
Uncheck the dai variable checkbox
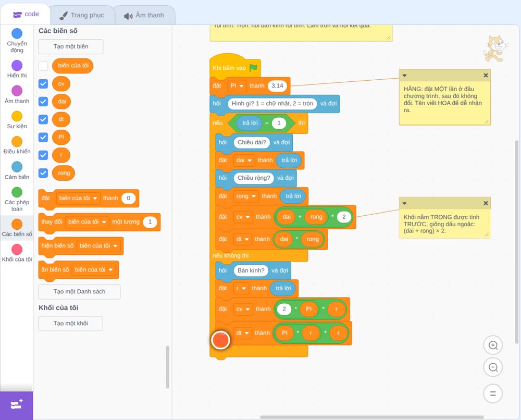43,101
